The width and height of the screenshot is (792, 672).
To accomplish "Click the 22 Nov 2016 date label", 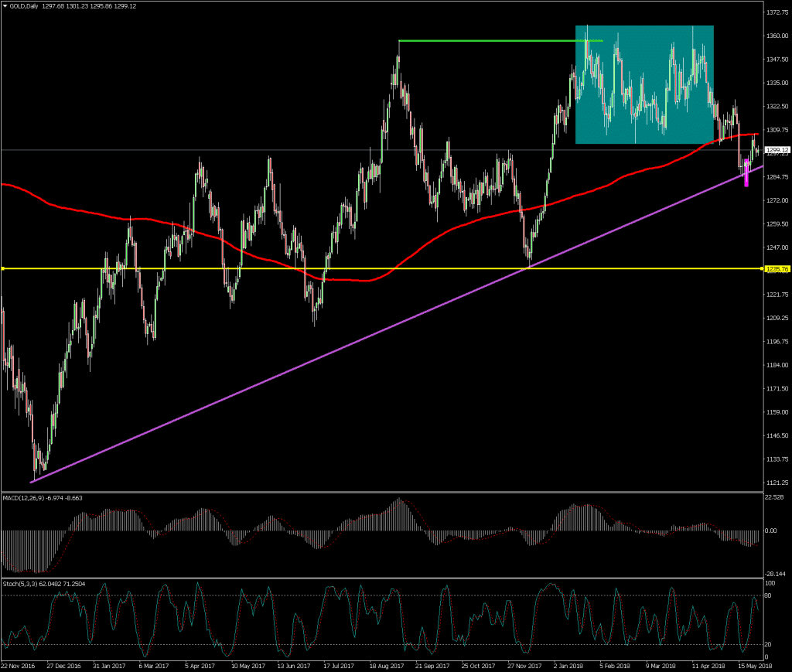I will (17, 665).
